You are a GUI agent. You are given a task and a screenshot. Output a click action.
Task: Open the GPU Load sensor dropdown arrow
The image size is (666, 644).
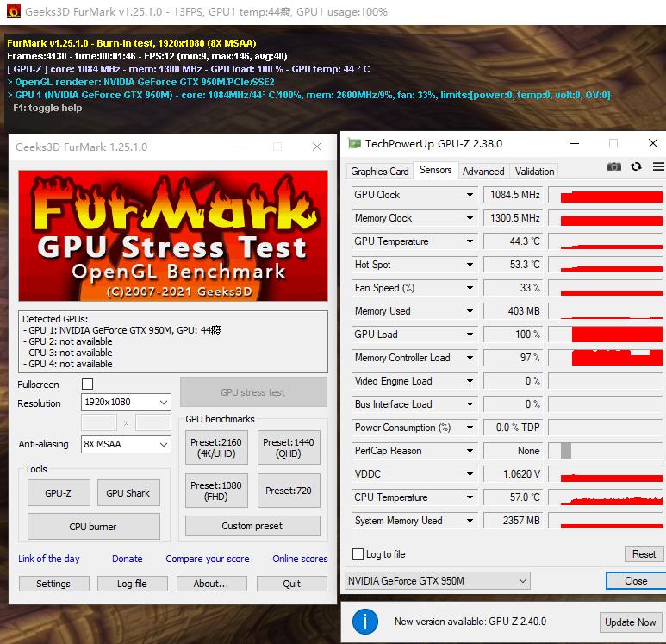(x=470, y=335)
